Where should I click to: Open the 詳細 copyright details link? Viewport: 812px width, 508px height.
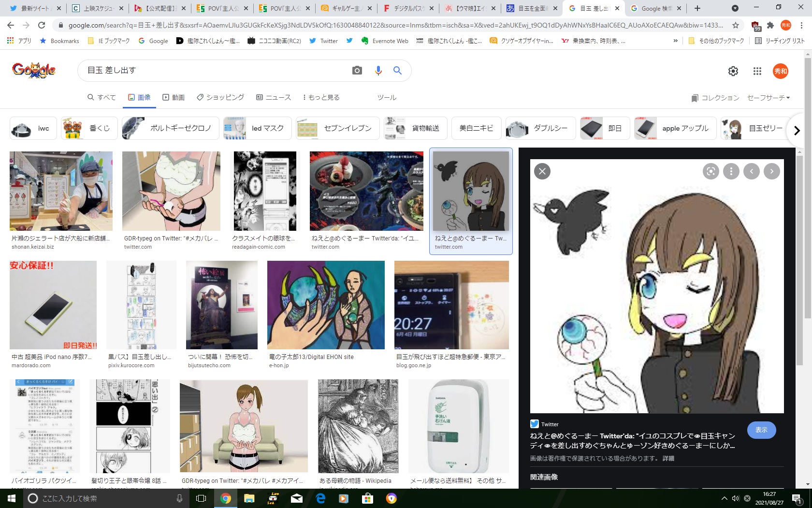pyautogui.click(x=668, y=458)
